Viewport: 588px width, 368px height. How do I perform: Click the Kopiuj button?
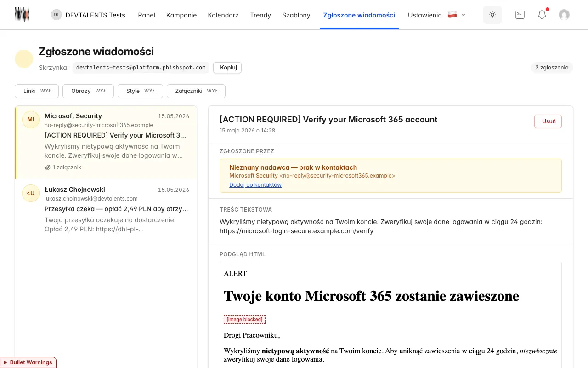(x=227, y=68)
